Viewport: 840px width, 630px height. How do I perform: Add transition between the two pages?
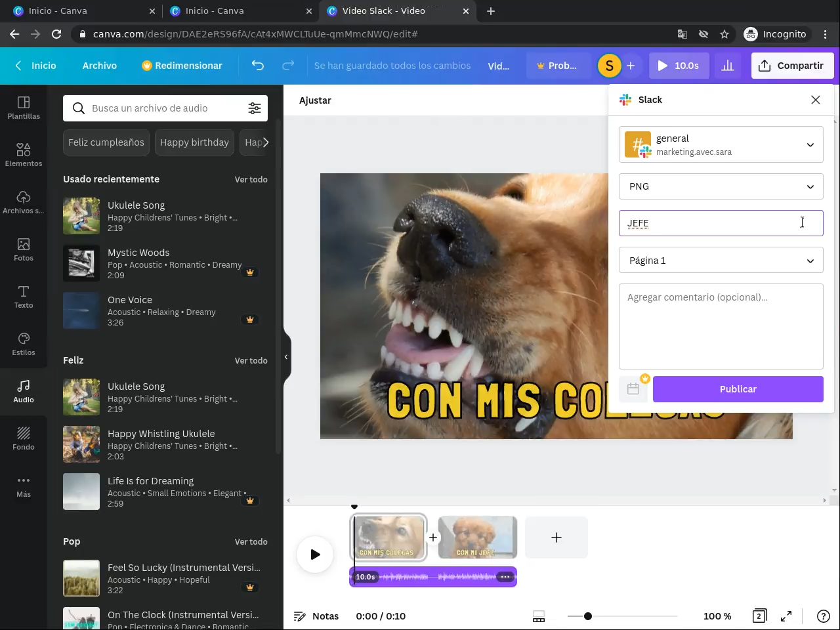coord(433,537)
